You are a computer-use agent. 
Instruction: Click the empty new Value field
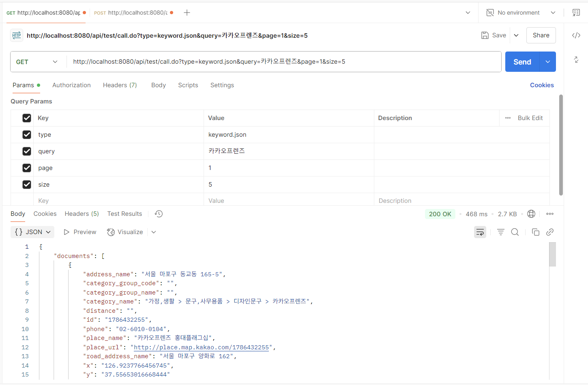click(289, 201)
